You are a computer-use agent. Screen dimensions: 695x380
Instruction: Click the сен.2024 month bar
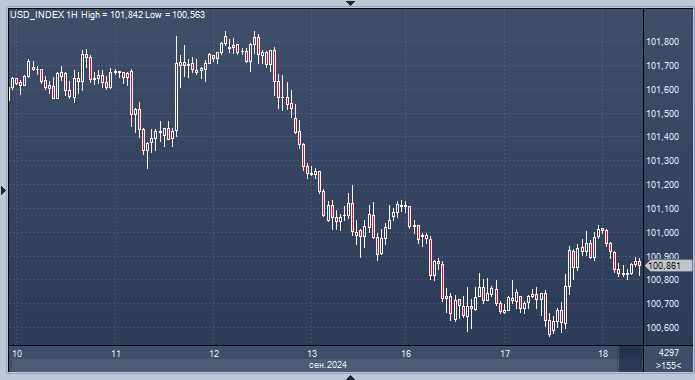point(328,365)
